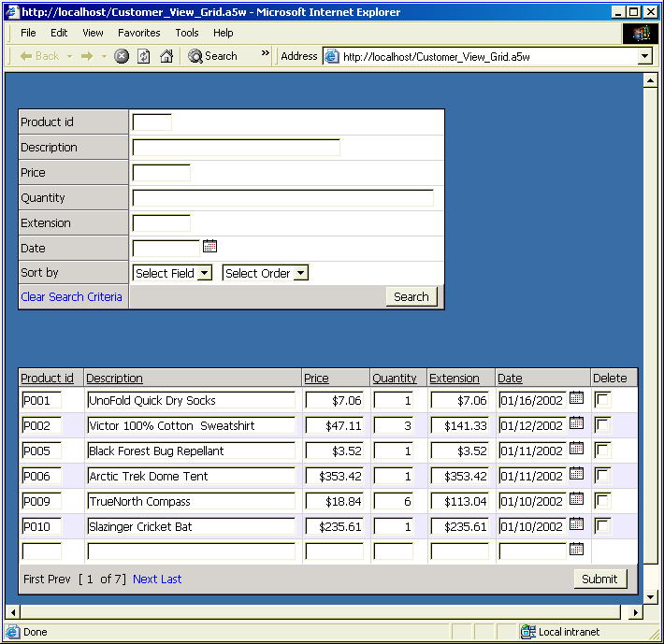Focus the Description search field
The image size is (664, 644).
237,148
